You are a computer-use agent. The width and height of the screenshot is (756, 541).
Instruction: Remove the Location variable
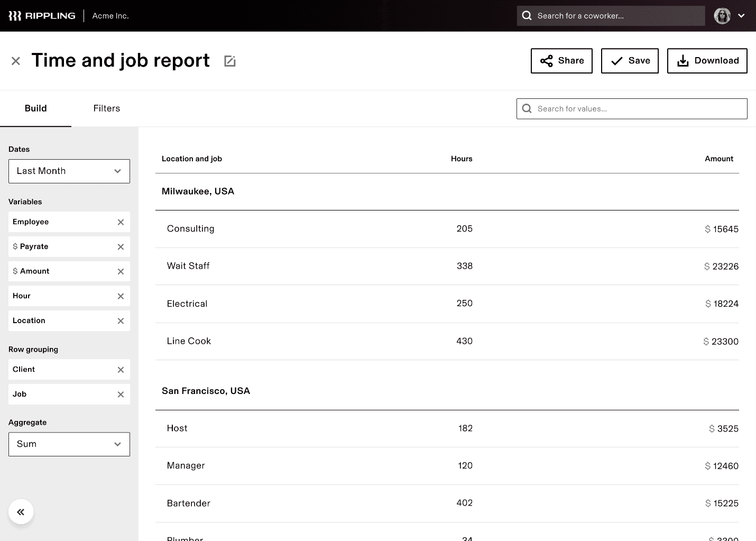(x=121, y=321)
